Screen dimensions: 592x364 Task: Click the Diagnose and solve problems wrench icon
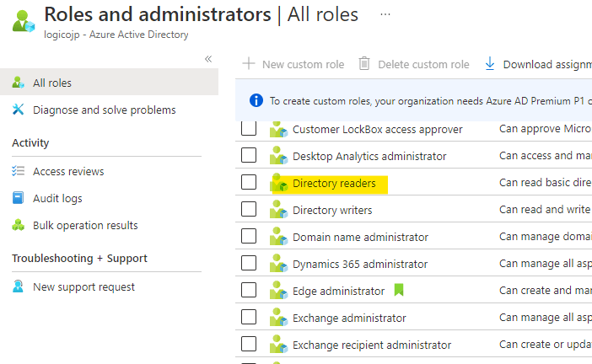pos(19,110)
